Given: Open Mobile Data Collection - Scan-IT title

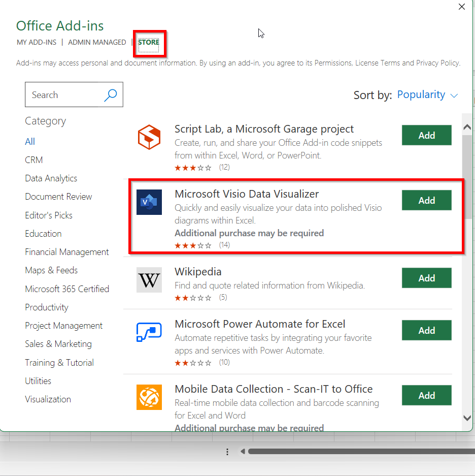Looking at the screenshot, I should (274, 389).
